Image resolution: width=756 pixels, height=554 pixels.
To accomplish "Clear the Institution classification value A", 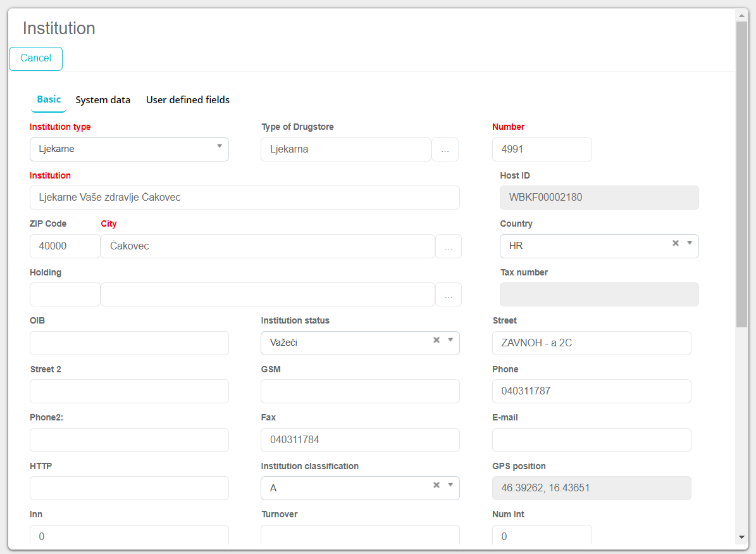I will 436,485.
